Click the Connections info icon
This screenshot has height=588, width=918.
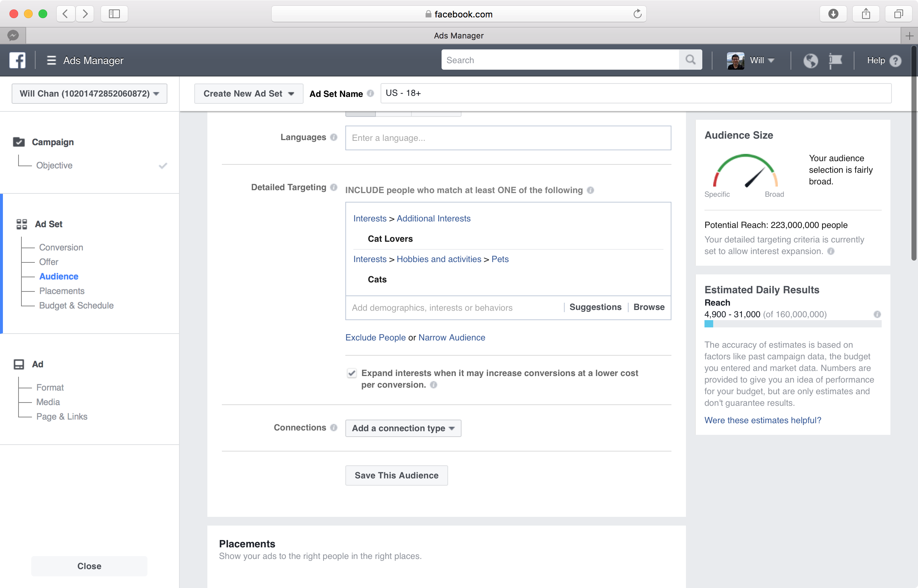(333, 428)
